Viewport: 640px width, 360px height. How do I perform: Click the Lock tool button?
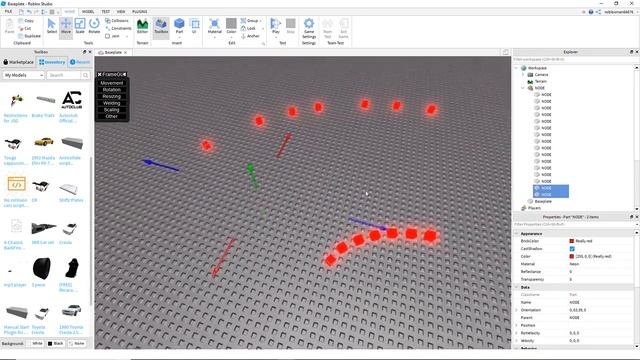point(248,28)
